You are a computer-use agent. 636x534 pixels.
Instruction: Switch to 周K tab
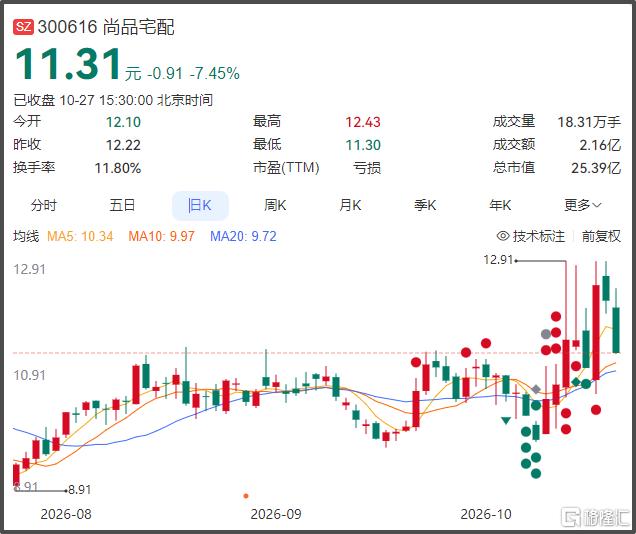(x=275, y=205)
